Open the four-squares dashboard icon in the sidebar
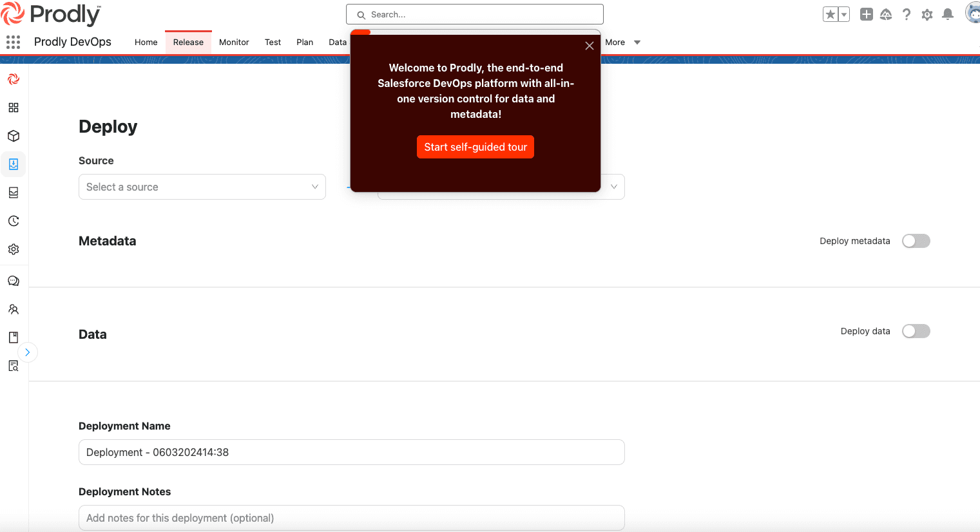 click(x=14, y=108)
